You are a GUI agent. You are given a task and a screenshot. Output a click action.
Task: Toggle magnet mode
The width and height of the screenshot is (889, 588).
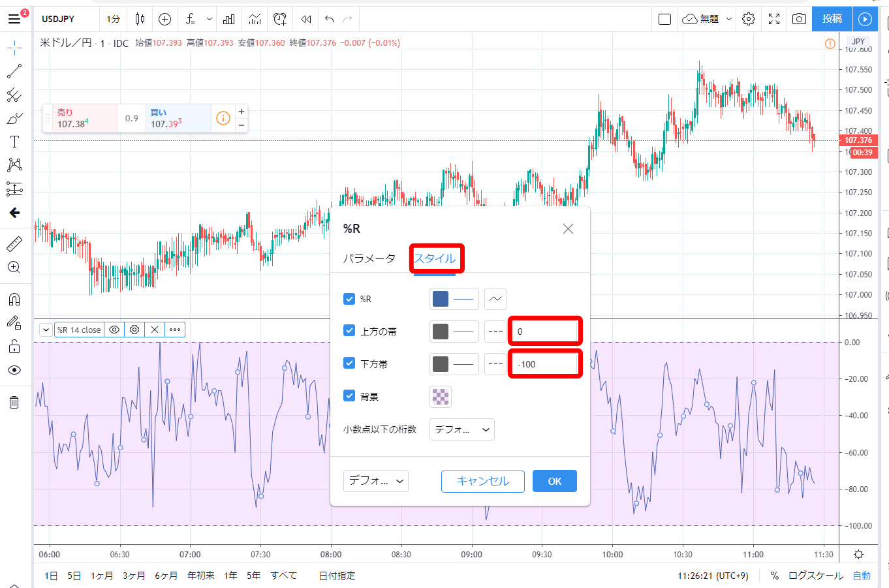click(x=14, y=299)
